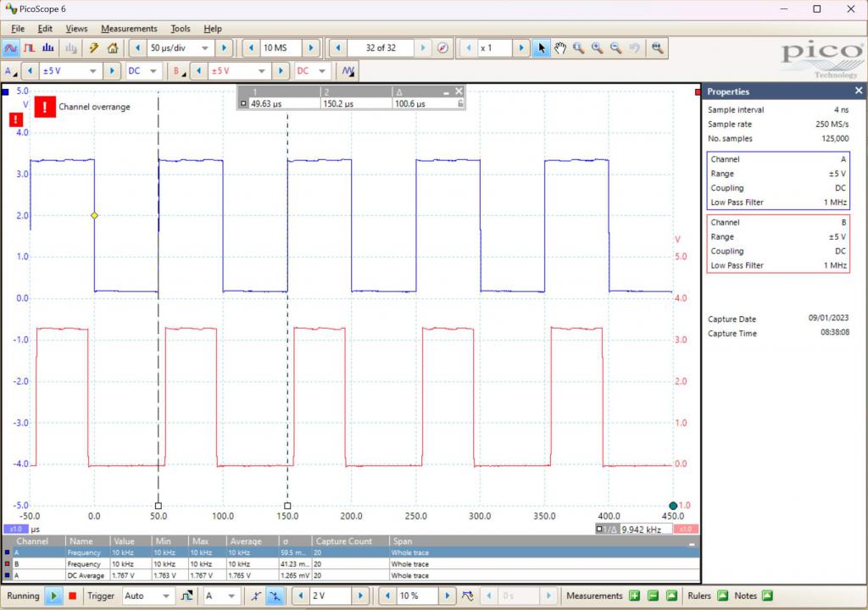Open the Measurements menu
The width and height of the screenshot is (868, 610).
129,28
